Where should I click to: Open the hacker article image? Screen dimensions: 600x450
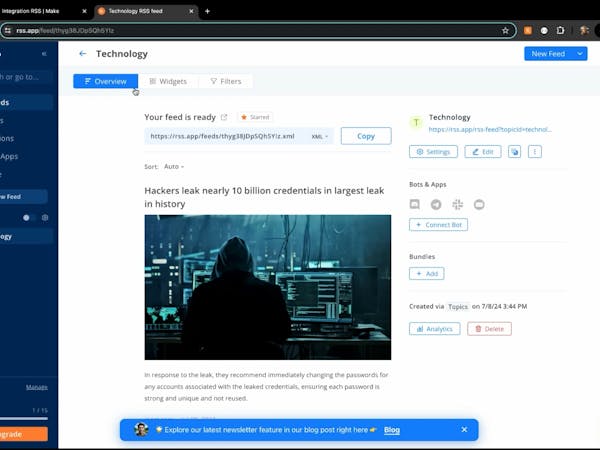coord(268,287)
